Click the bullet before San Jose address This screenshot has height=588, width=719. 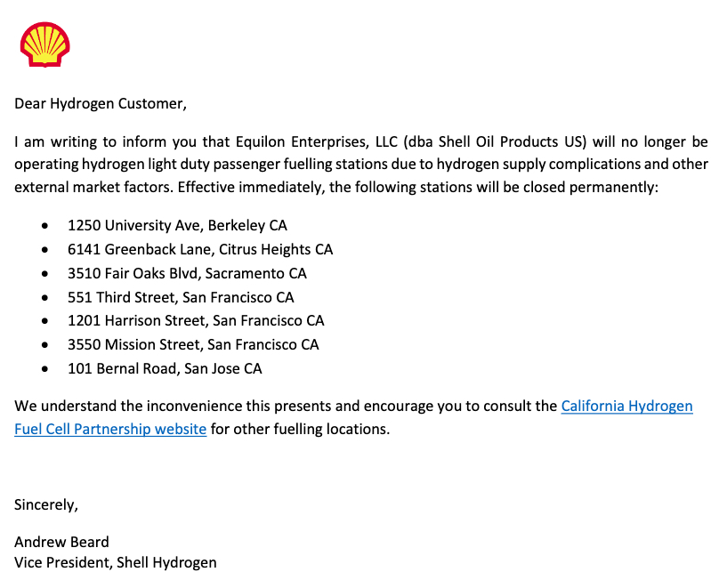click(x=44, y=368)
